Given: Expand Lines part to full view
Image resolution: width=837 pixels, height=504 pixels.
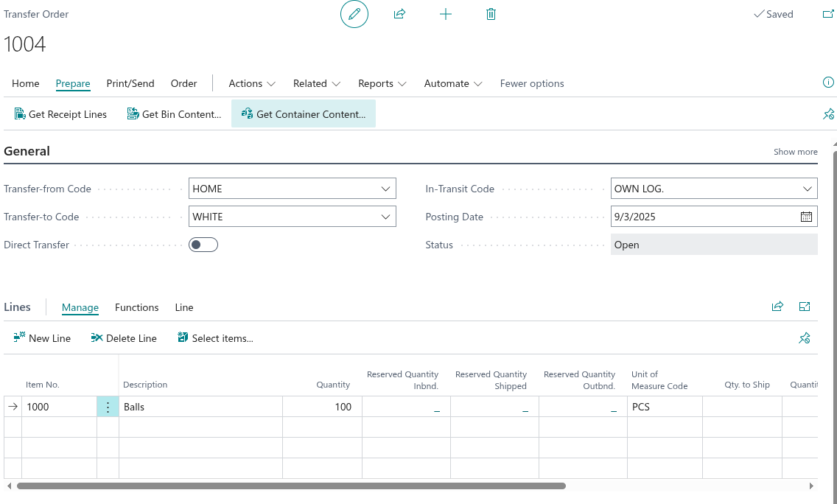Looking at the screenshot, I should tap(805, 307).
